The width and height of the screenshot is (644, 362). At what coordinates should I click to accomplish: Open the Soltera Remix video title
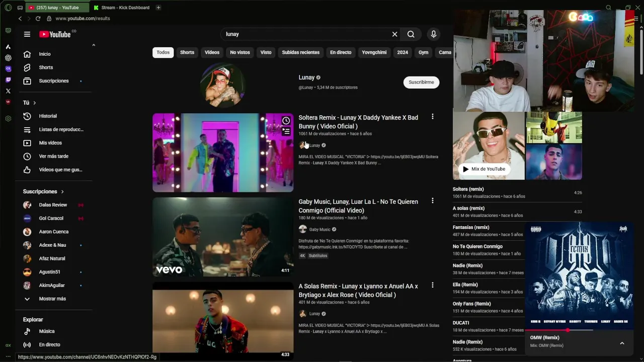pyautogui.click(x=358, y=122)
